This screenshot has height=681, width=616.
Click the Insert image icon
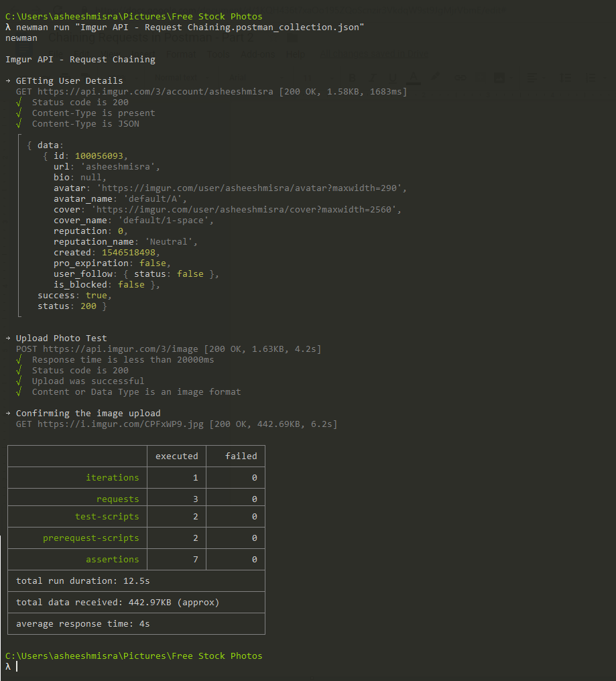coord(500,76)
